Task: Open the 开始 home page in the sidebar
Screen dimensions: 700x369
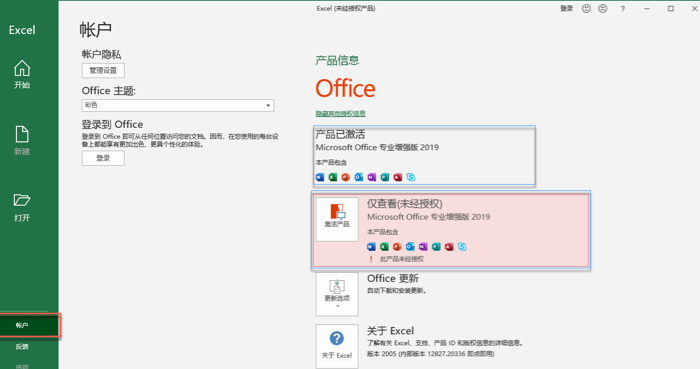Action: tap(22, 75)
